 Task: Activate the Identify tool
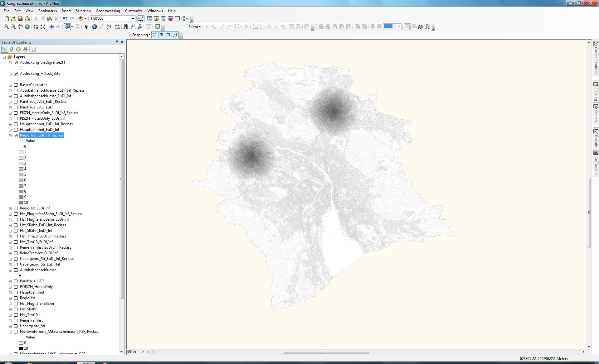(95, 27)
